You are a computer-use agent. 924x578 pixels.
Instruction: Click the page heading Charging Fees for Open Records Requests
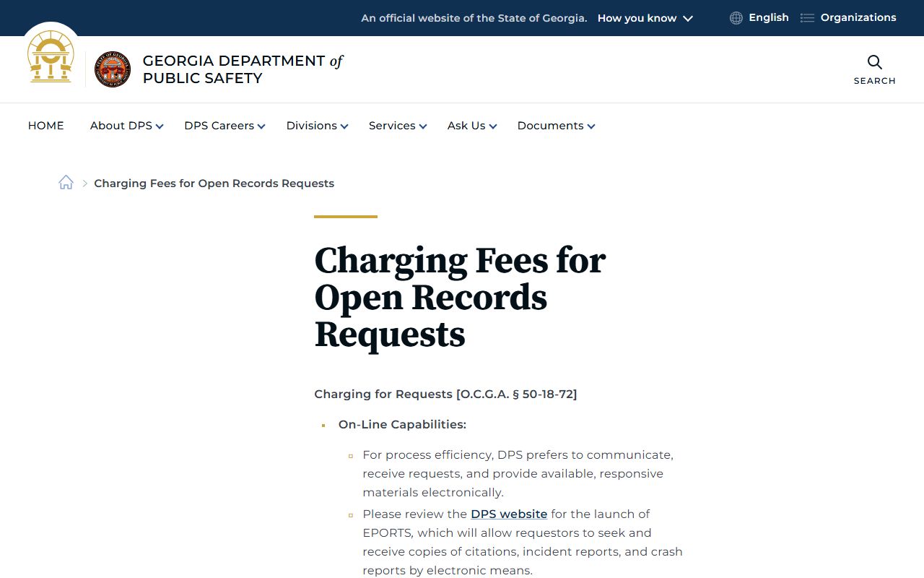[x=460, y=297]
